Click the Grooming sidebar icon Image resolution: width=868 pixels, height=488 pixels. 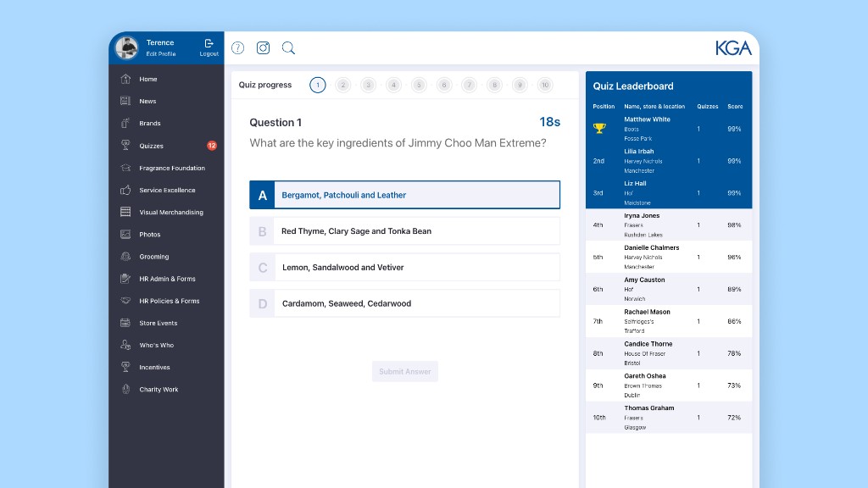click(125, 256)
